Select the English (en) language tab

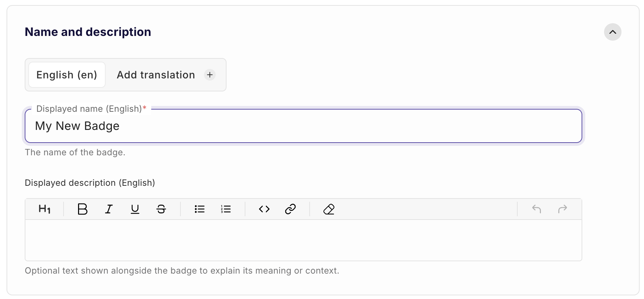(x=67, y=75)
